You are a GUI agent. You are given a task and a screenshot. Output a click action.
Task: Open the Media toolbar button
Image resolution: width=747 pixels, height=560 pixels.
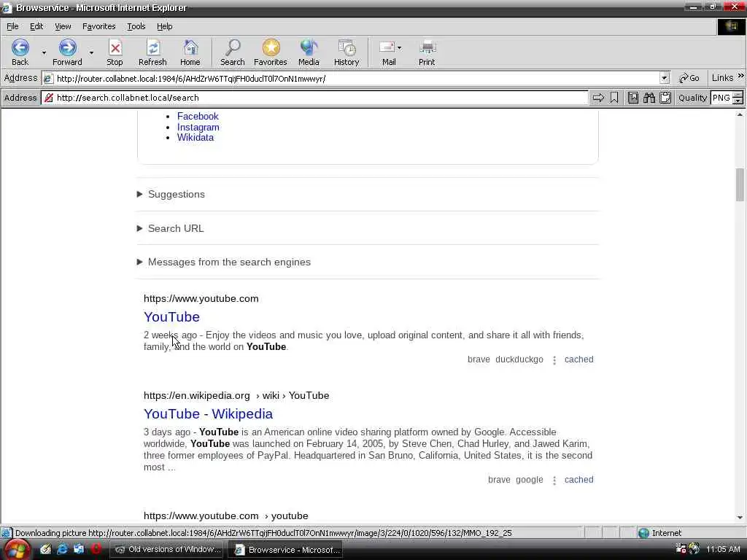point(309,52)
